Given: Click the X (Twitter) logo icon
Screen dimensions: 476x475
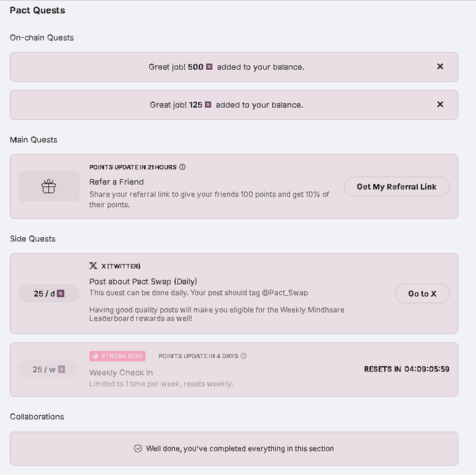Looking at the screenshot, I should click(x=93, y=266).
